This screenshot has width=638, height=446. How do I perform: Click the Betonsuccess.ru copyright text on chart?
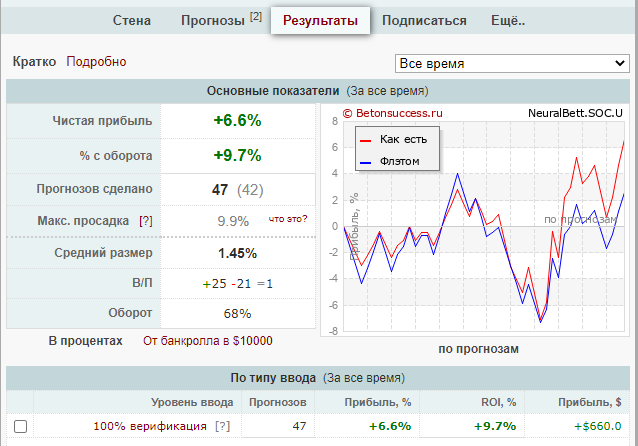pyautogui.click(x=391, y=113)
